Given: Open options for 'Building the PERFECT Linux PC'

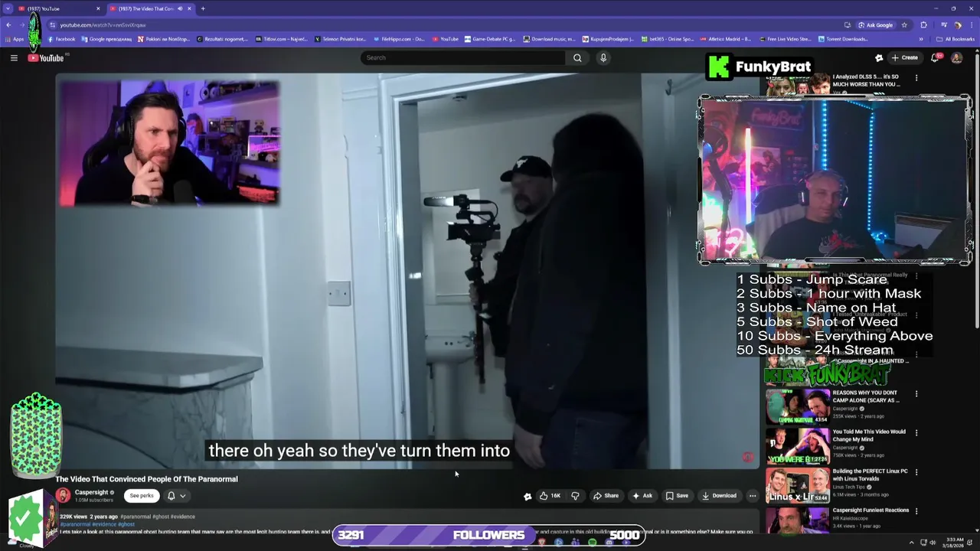Looking at the screenshot, I should 916,472.
